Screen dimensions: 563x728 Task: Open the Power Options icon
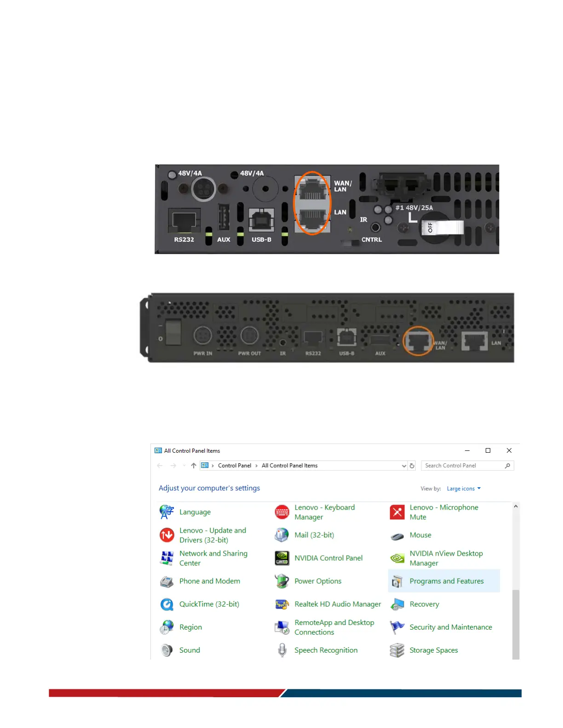coord(281,581)
